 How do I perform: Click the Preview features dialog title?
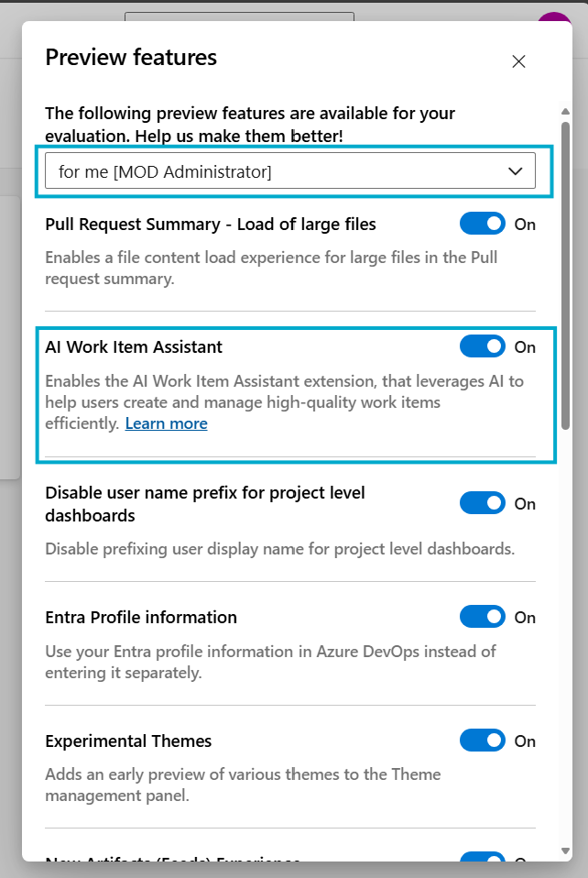130,57
